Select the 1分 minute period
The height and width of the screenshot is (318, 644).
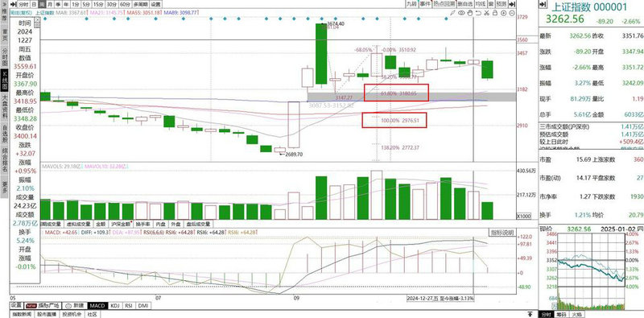[x=75, y=4]
